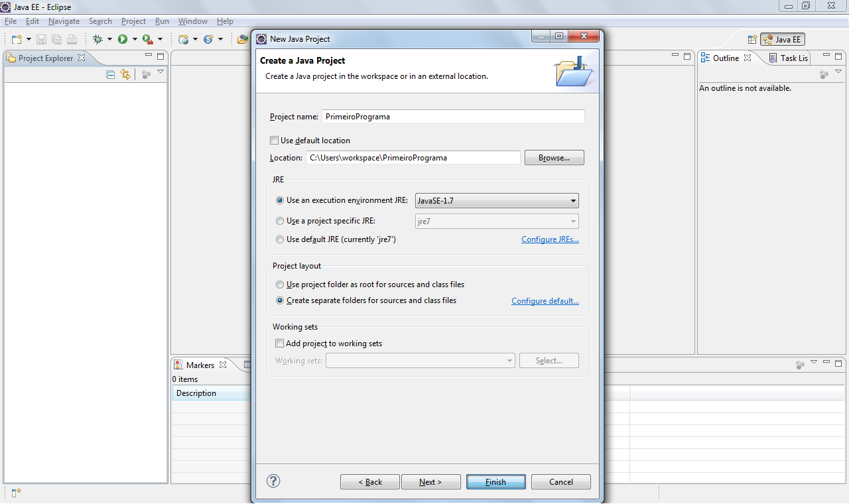Open the JavaSE-1.7 environment dropdown

click(497, 200)
